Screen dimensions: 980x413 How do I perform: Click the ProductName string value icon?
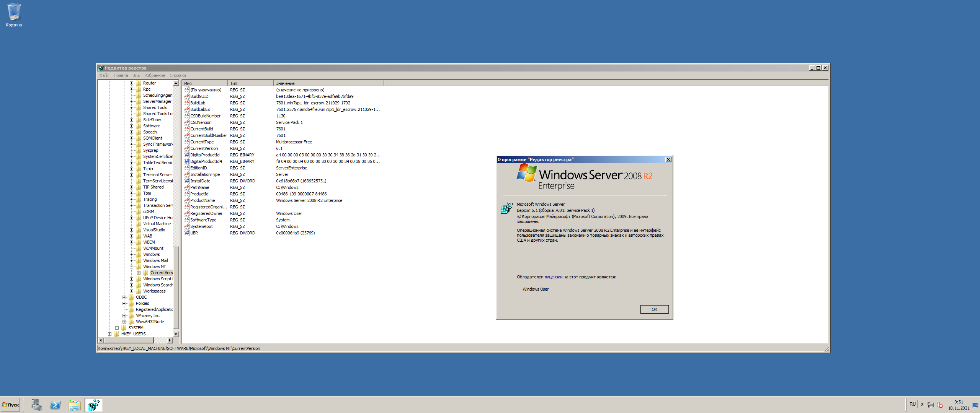point(187,200)
